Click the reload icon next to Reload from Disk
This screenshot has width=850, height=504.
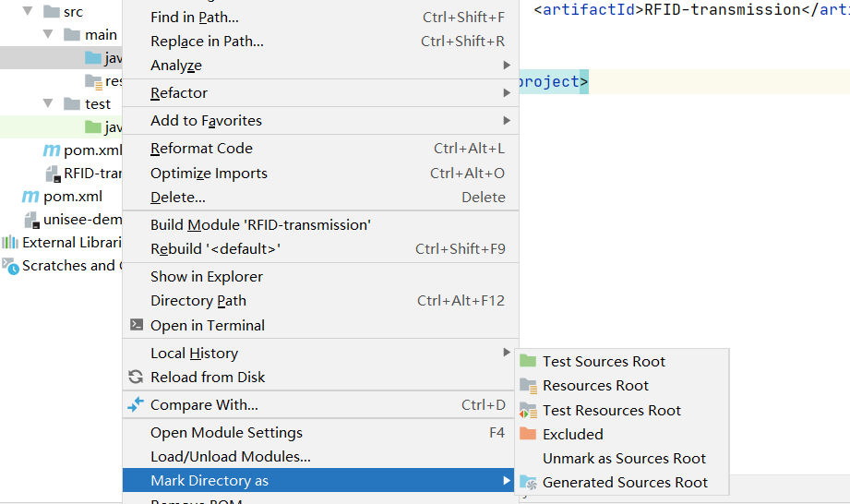(137, 377)
